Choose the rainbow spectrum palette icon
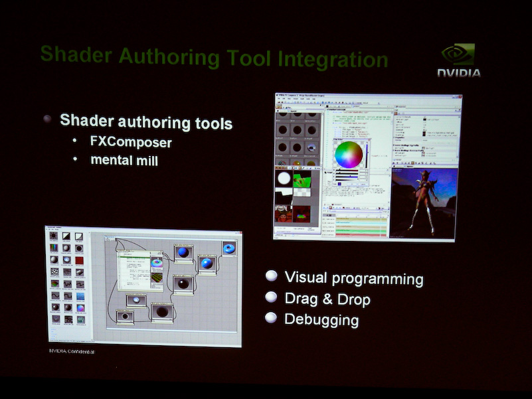Screen dimensions: 532x399 tap(54, 248)
